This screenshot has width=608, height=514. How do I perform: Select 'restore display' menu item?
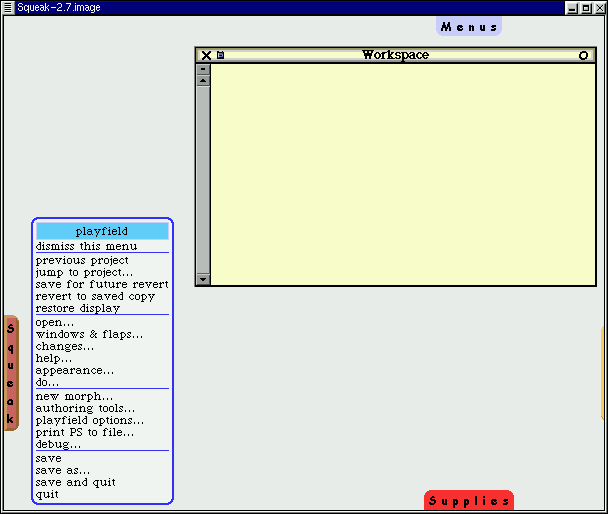click(x=78, y=308)
